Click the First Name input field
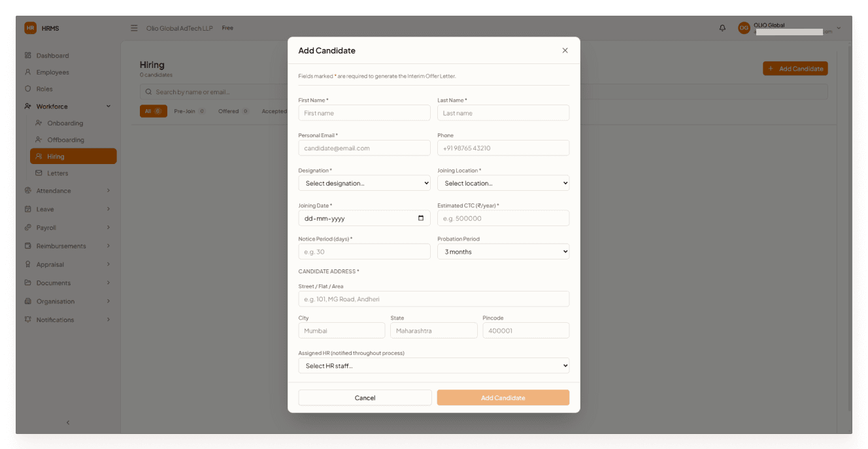This screenshot has height=449, width=868. pos(364,113)
